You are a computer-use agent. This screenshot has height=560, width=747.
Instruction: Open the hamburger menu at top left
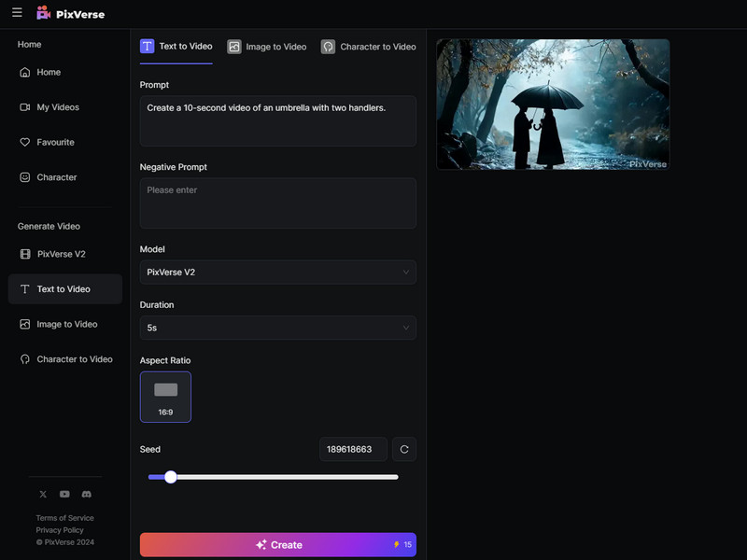pos(16,13)
